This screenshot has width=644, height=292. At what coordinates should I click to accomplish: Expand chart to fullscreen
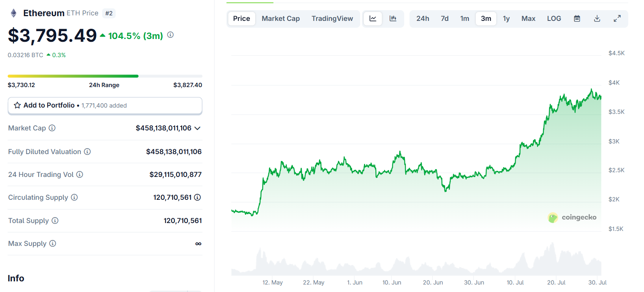(x=617, y=19)
